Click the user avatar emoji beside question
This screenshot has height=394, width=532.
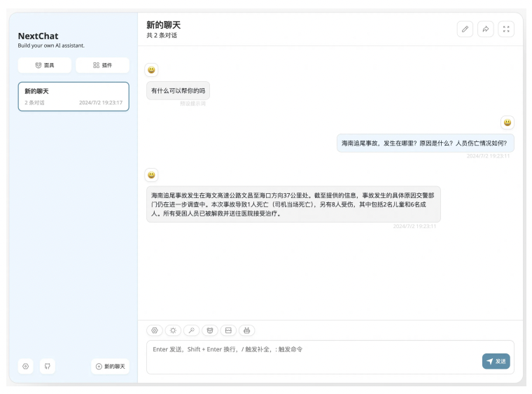507,122
